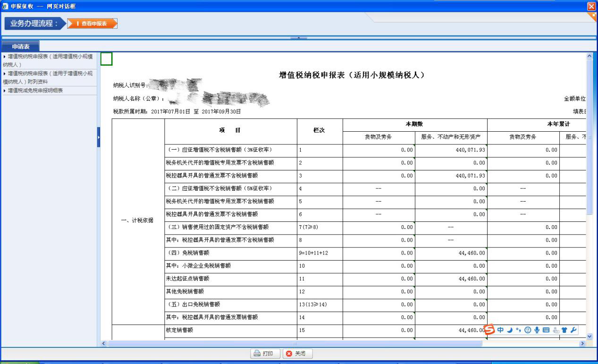
Task: Open the emoji smiley panel
Action: tap(528, 330)
